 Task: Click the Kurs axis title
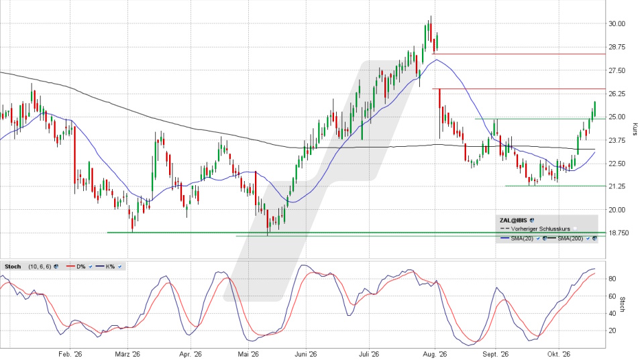[x=635, y=129]
